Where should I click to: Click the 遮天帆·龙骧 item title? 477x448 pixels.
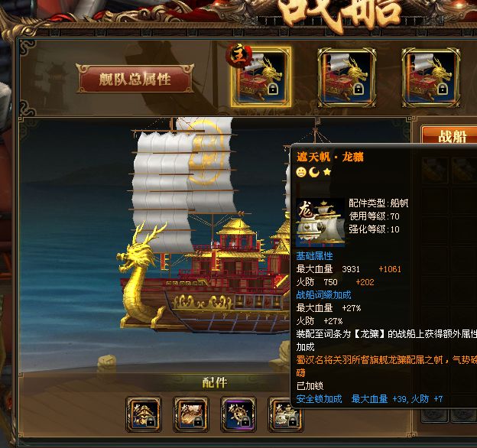tap(329, 157)
